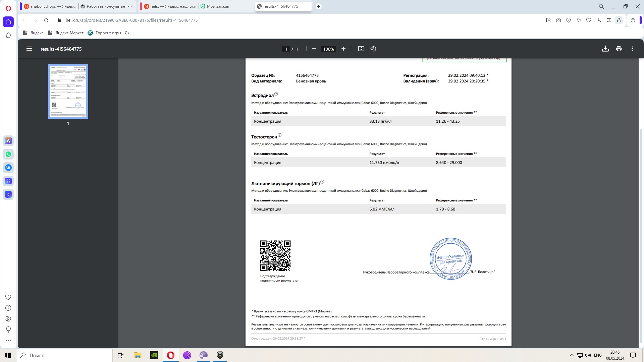Screen dimensions: 644x362
Task: Select the page 1 thumbnail
Action: (x=68, y=92)
